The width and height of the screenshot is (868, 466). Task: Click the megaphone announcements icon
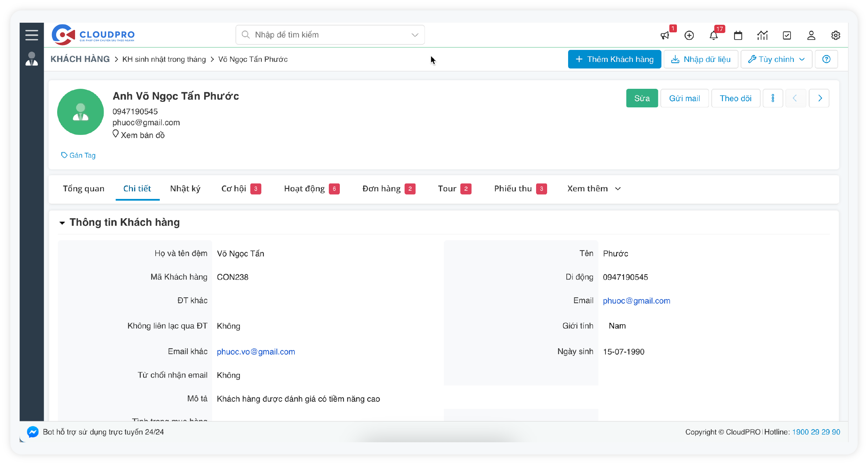tap(665, 35)
